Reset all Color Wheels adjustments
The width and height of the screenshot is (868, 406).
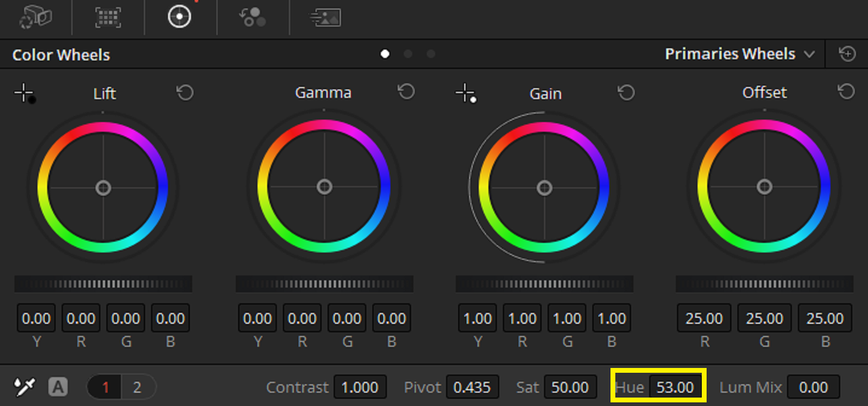tap(847, 54)
